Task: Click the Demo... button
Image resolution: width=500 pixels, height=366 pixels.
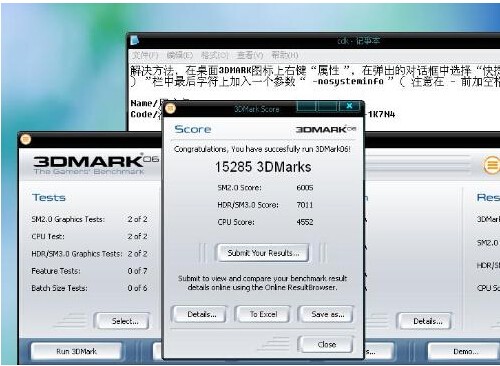Action: pyautogui.click(x=465, y=351)
